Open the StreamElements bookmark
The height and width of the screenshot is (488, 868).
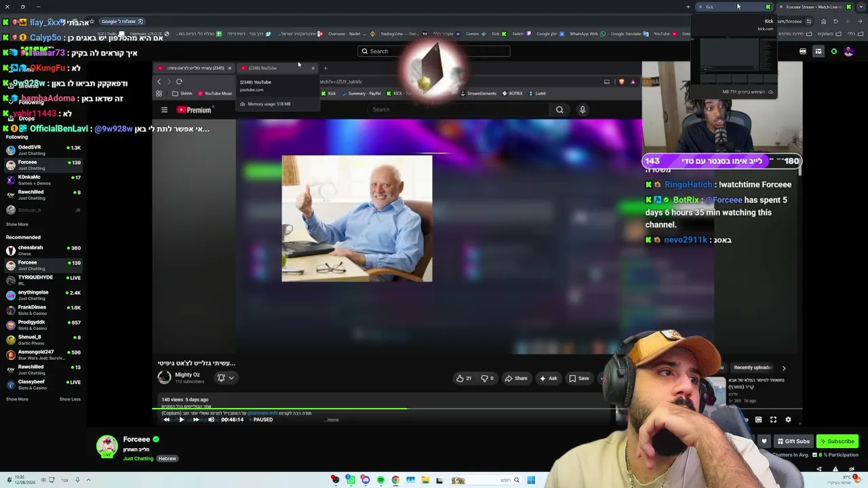(x=479, y=94)
